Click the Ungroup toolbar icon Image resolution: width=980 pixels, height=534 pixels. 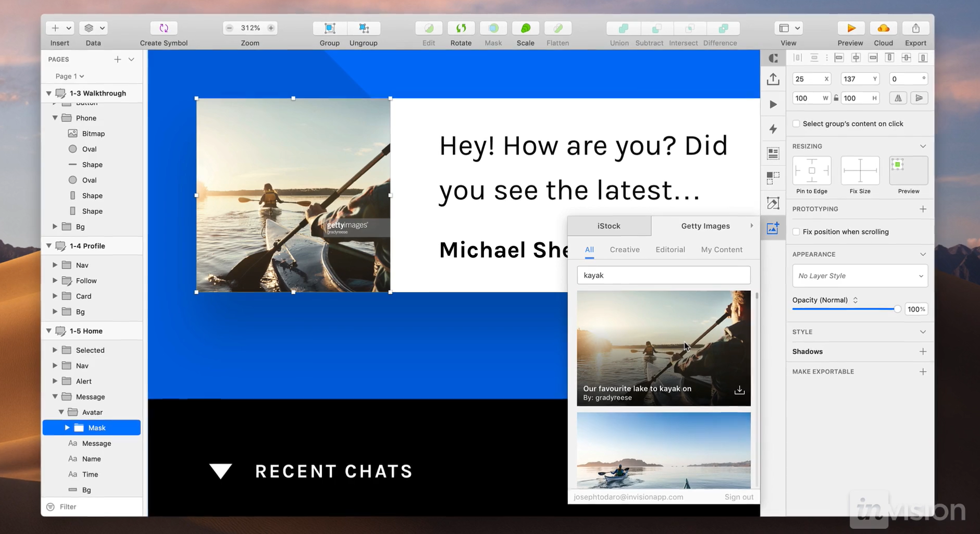(x=363, y=28)
